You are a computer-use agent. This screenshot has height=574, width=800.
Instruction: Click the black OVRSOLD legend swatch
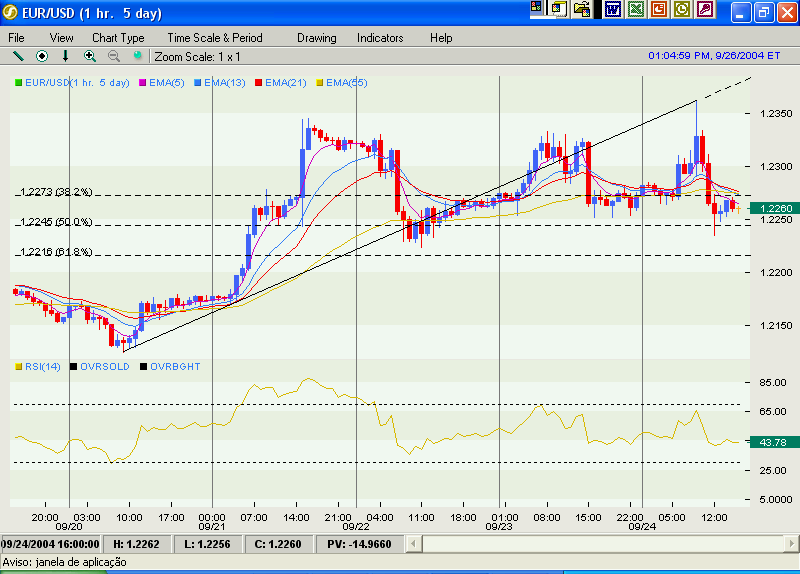73,367
